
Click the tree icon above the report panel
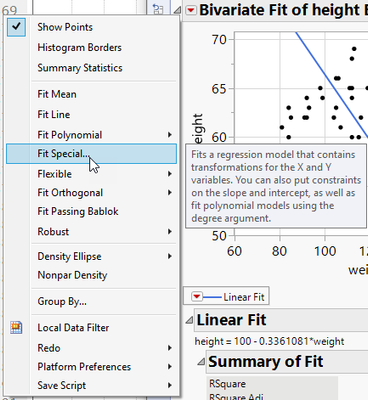coord(158,9)
